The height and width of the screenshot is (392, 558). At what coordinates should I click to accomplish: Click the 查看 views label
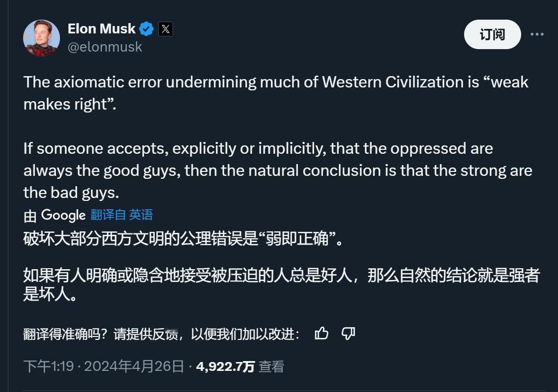click(271, 367)
